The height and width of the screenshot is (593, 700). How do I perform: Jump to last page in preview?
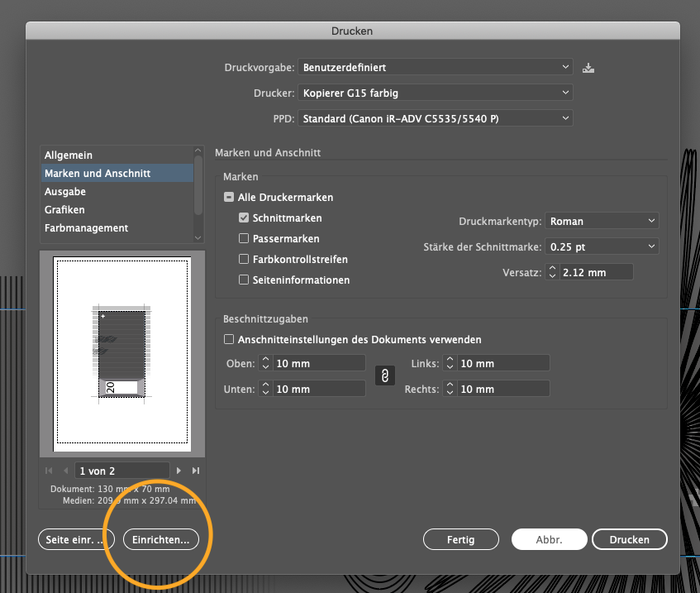(196, 471)
